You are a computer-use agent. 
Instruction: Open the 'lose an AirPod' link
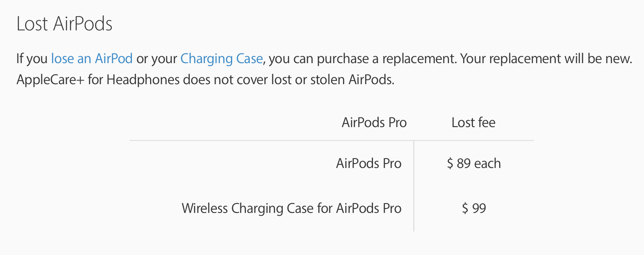click(x=92, y=59)
